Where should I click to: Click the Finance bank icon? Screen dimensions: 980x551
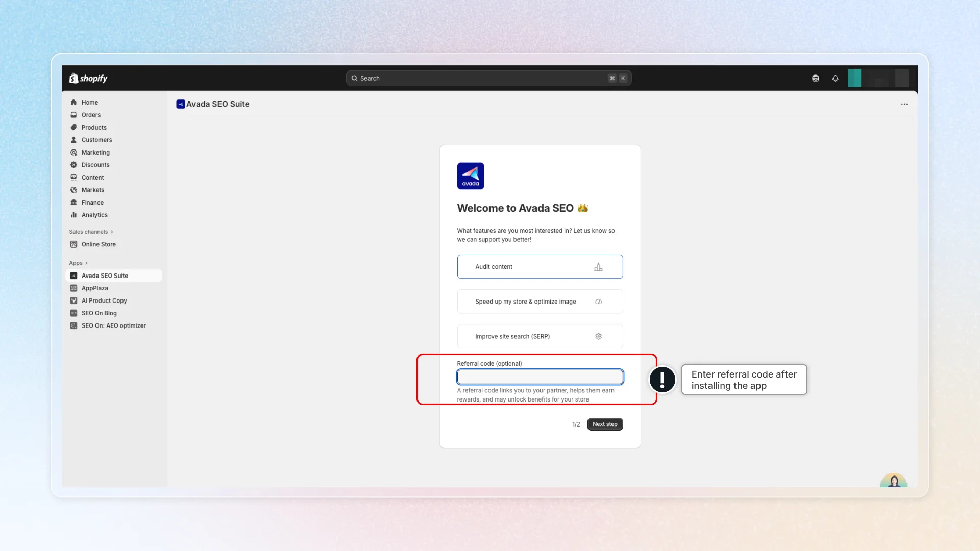73,202
